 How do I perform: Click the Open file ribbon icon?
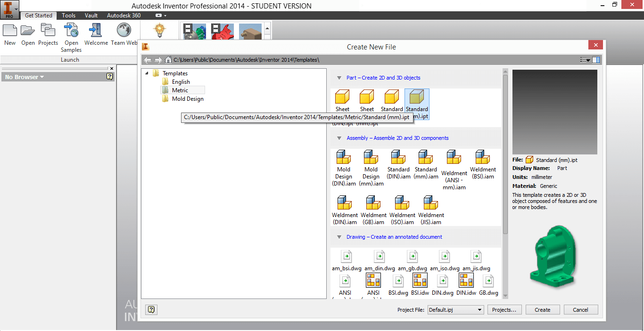click(x=28, y=35)
